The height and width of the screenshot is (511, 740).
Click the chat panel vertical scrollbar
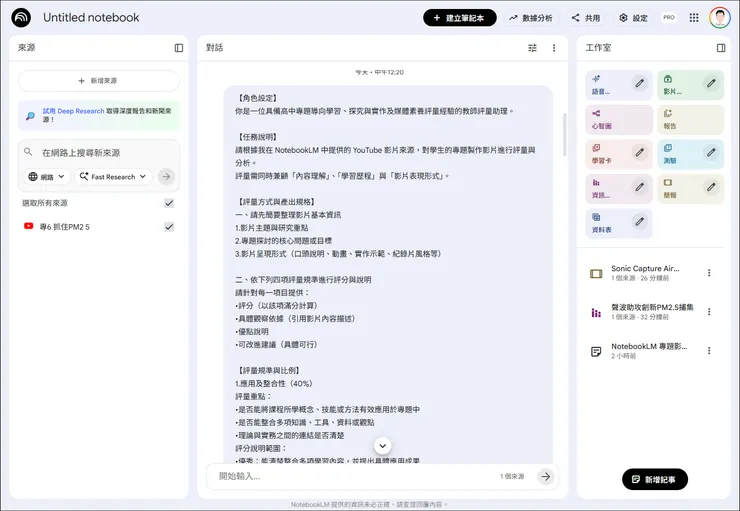click(564, 134)
